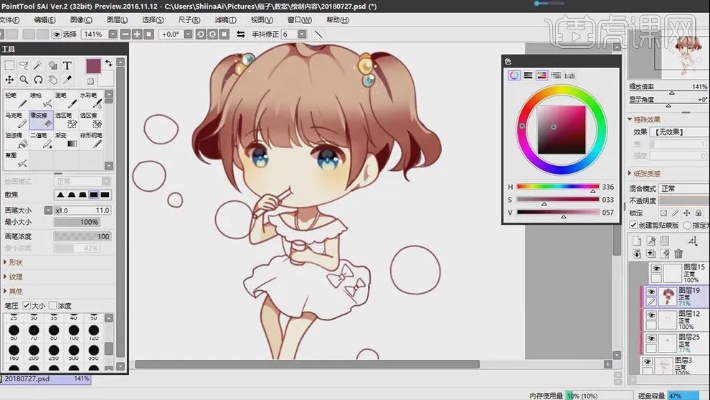Pick the eyedropper color picker tool

click(67, 80)
